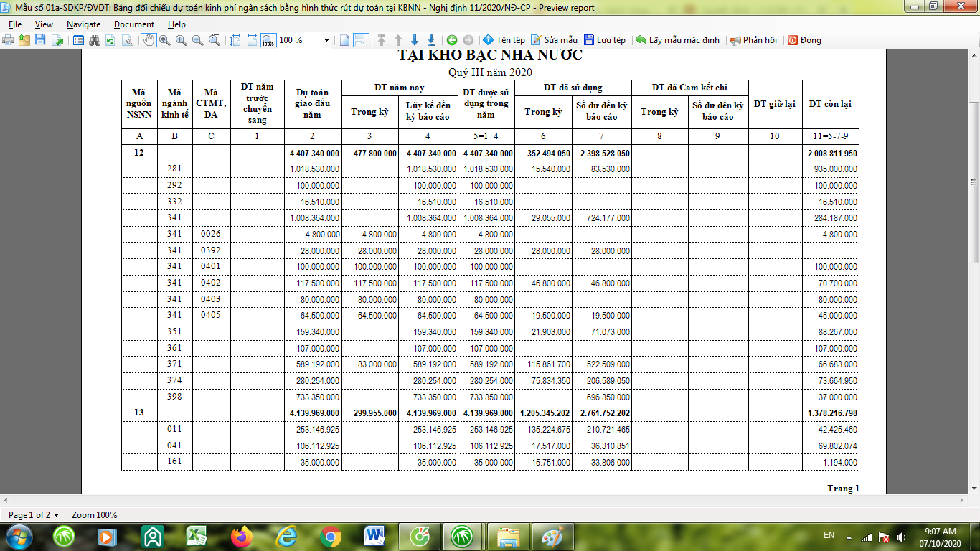This screenshot has height=551, width=980.
Task: Launch Firefox from the taskbar
Action: [242, 536]
